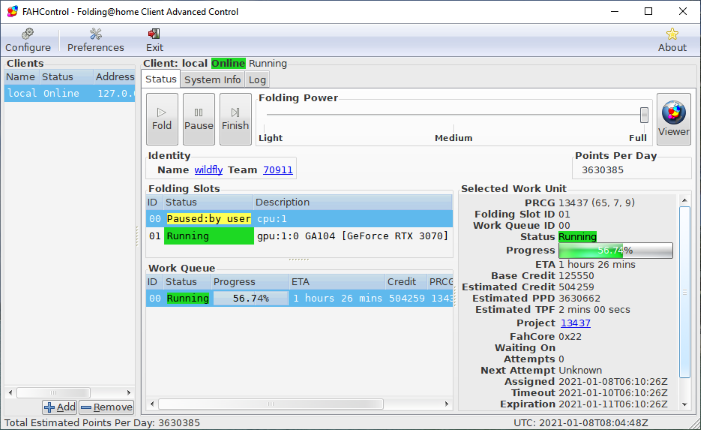Click scroll-down arrow of Selected Work Unit panel
Image resolution: width=701 pixels, height=430 pixels.
684,404
